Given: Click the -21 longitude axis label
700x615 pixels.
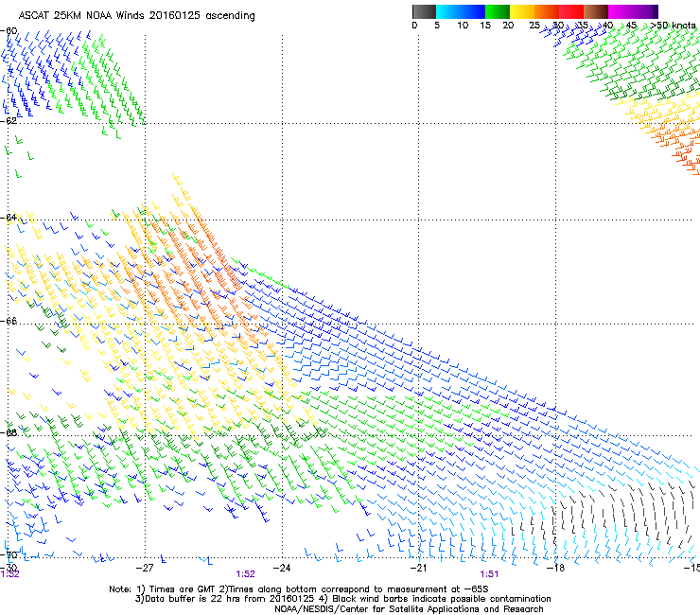Looking at the screenshot, I should [x=418, y=568].
